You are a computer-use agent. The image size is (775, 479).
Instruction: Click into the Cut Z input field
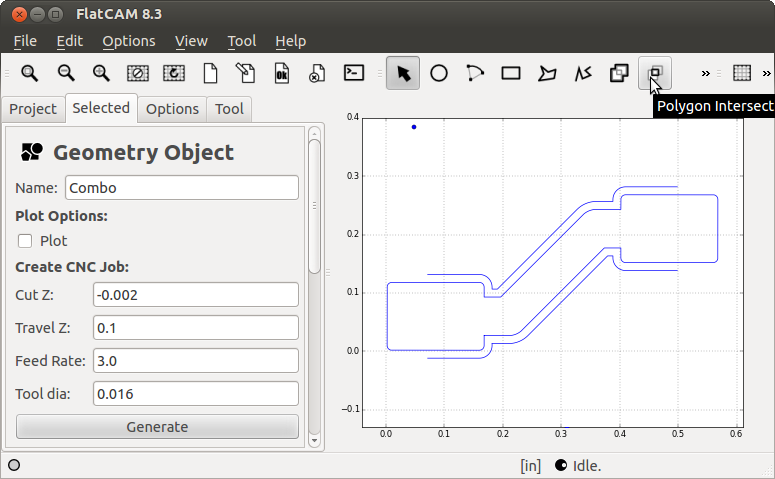pyautogui.click(x=196, y=294)
